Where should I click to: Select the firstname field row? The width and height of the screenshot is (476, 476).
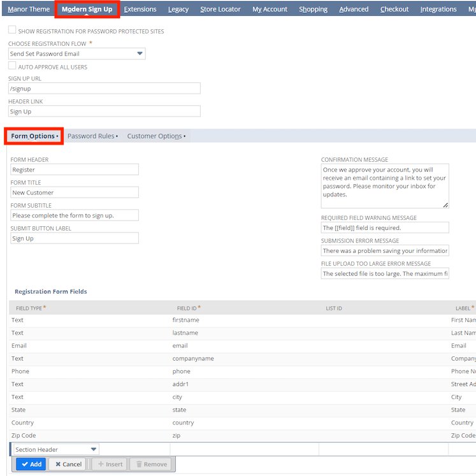coord(243,320)
